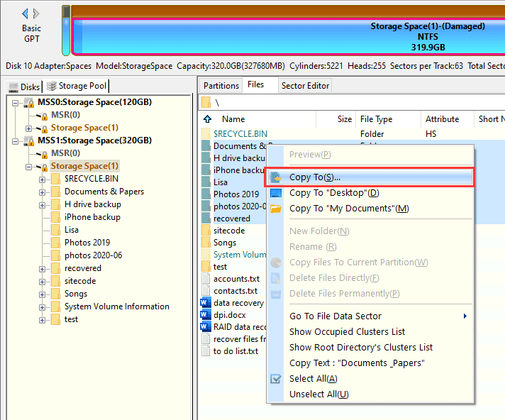Choose Show Occupied Clusters List
Screen dimensions: 505x420
pos(347,332)
